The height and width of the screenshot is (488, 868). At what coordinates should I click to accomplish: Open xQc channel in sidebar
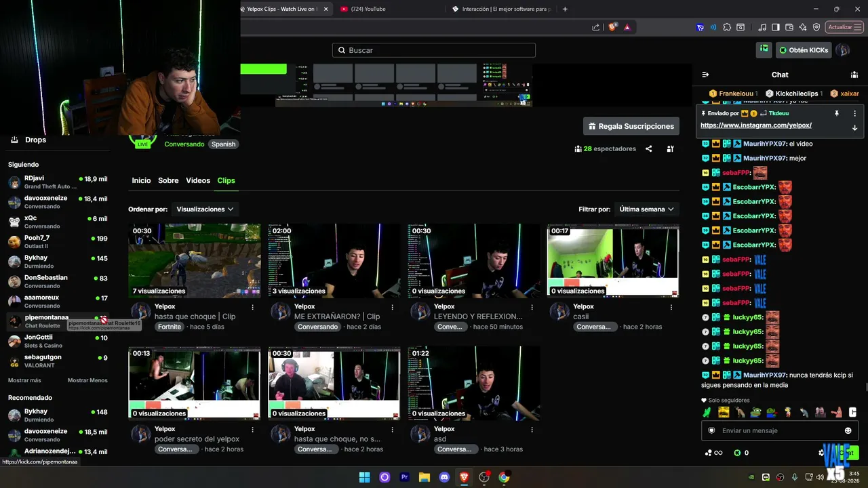pyautogui.click(x=58, y=222)
